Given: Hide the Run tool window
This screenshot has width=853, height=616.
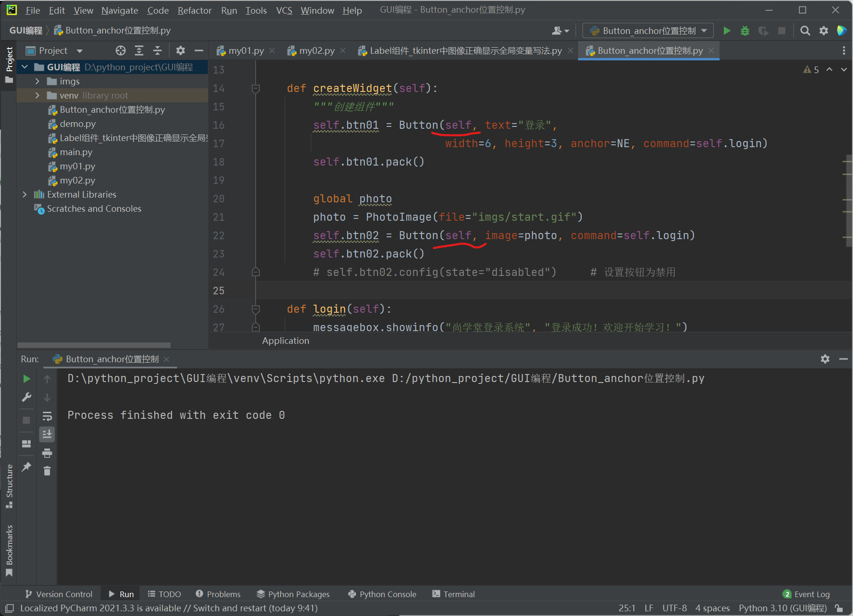Looking at the screenshot, I should click(x=844, y=359).
